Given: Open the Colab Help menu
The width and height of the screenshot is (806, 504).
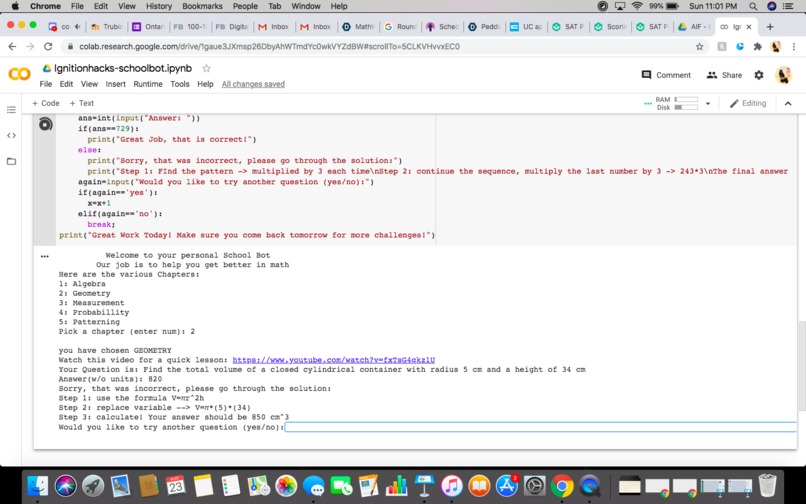Looking at the screenshot, I should [x=205, y=84].
